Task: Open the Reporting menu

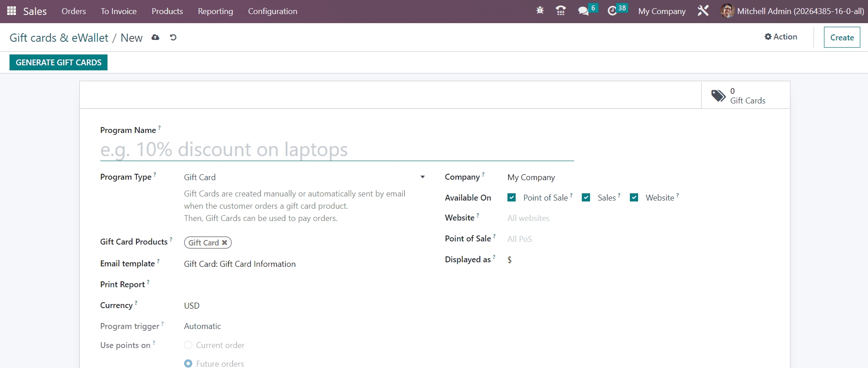Action: [215, 11]
